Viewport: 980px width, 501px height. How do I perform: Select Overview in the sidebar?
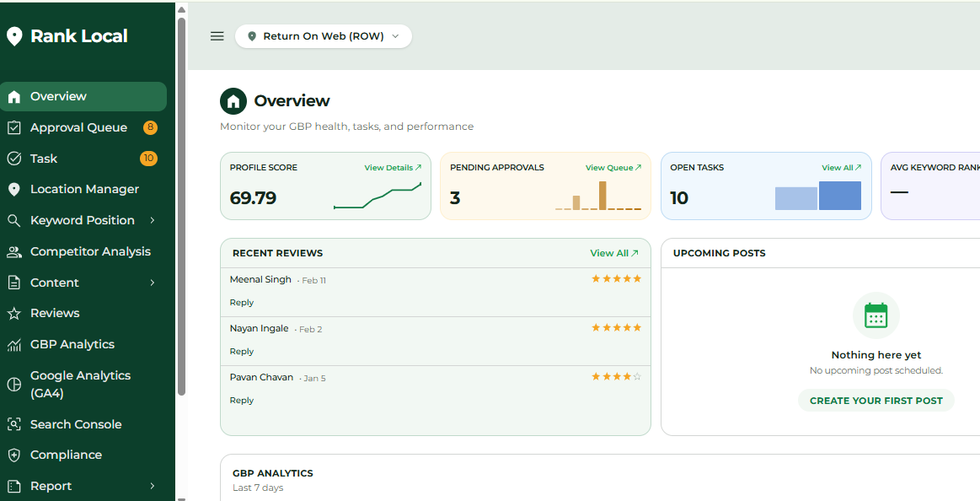click(x=83, y=96)
